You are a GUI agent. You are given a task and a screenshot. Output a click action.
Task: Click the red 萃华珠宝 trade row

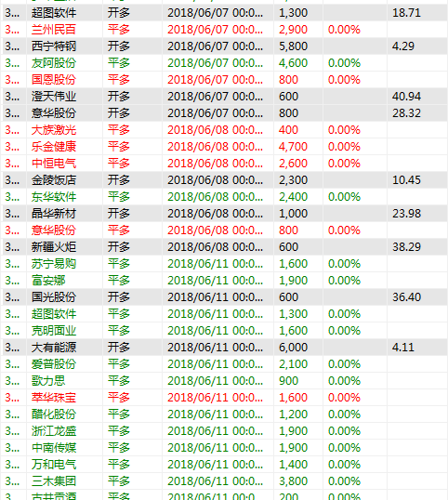click(x=224, y=398)
